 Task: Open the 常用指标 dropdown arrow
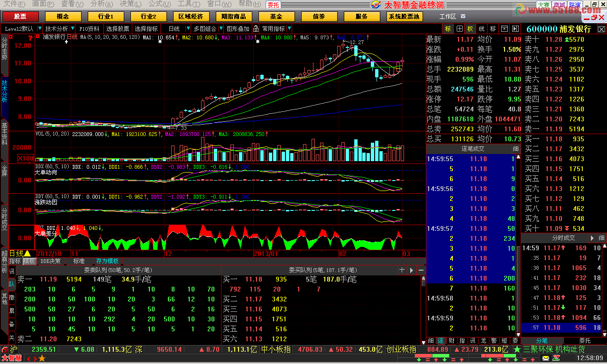[289, 28]
